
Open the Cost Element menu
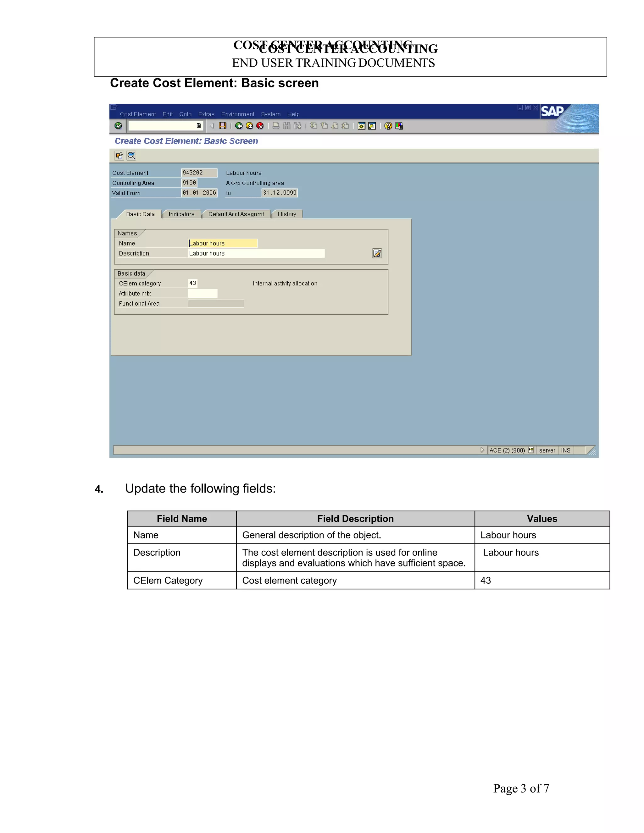pos(138,114)
